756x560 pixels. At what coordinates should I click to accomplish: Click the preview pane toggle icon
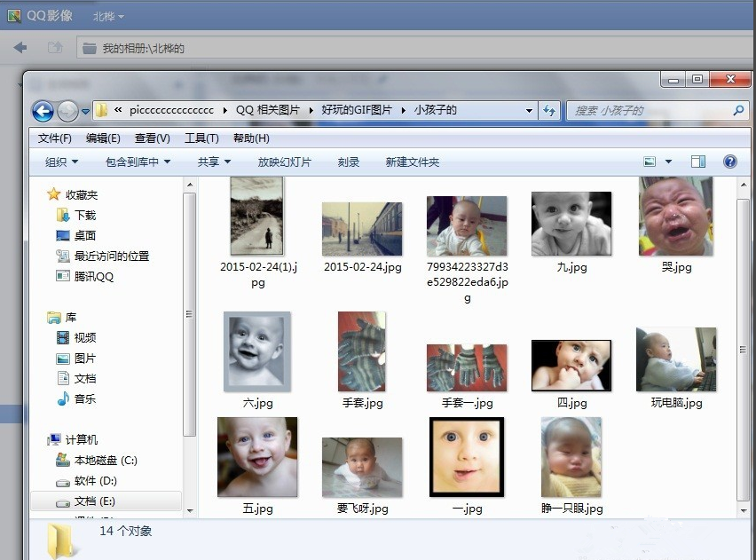pos(697,161)
